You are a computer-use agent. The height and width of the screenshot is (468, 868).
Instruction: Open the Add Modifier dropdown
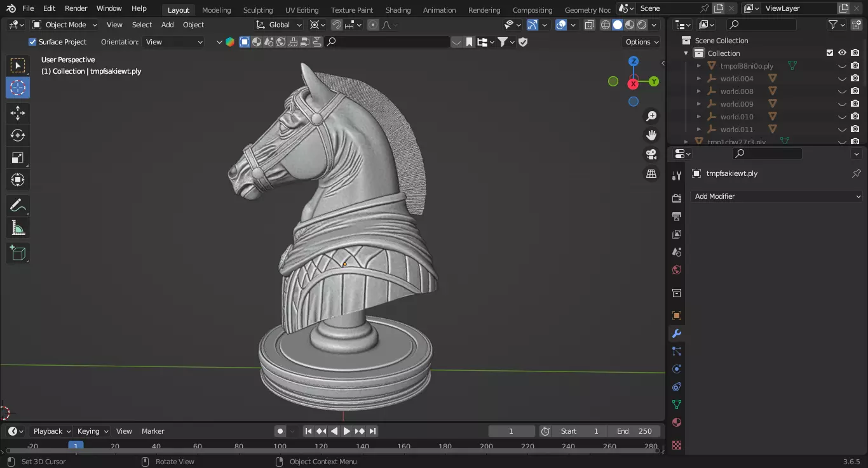click(776, 196)
